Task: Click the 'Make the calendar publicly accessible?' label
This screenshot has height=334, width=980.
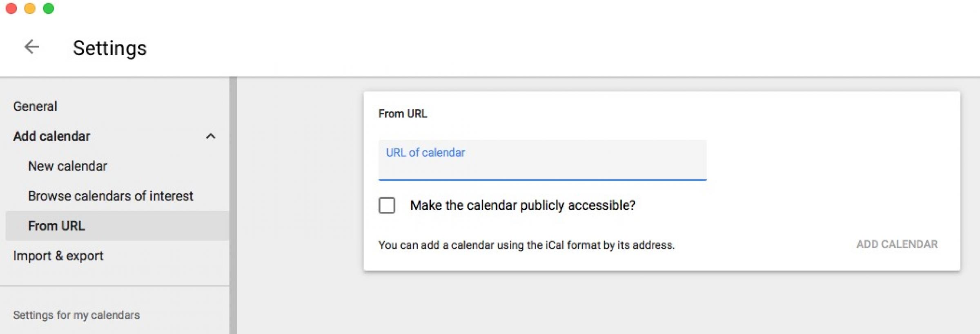Action: (x=523, y=205)
